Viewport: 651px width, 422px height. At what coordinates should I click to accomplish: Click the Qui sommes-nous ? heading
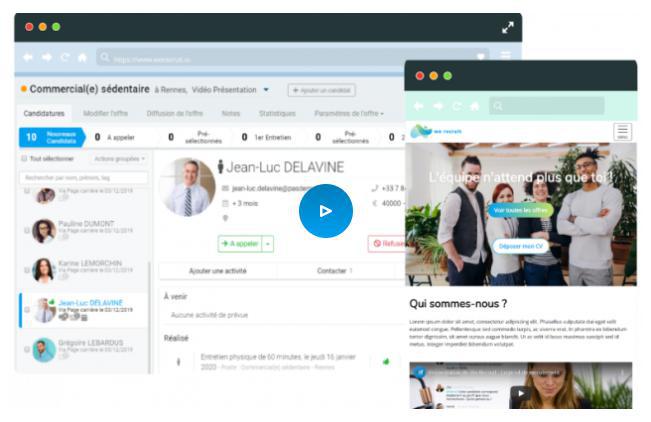point(458,304)
